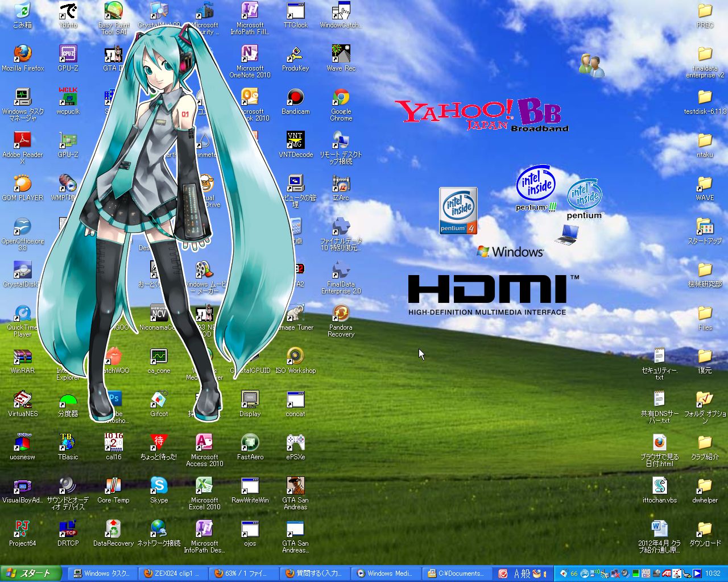728x582 pixels.
Task: Open Adobe Reader X shortcut
Action: (x=23, y=148)
